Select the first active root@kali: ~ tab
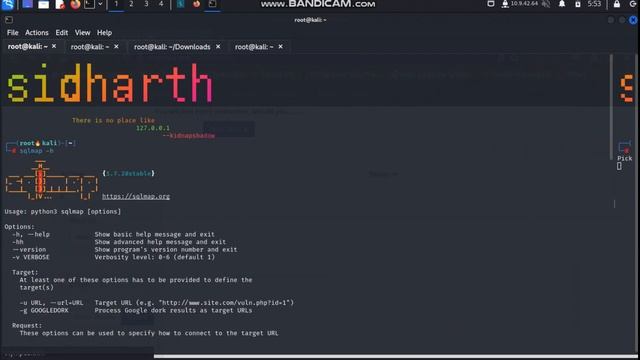The width and height of the screenshot is (640, 360). pyautogui.click(x=27, y=47)
